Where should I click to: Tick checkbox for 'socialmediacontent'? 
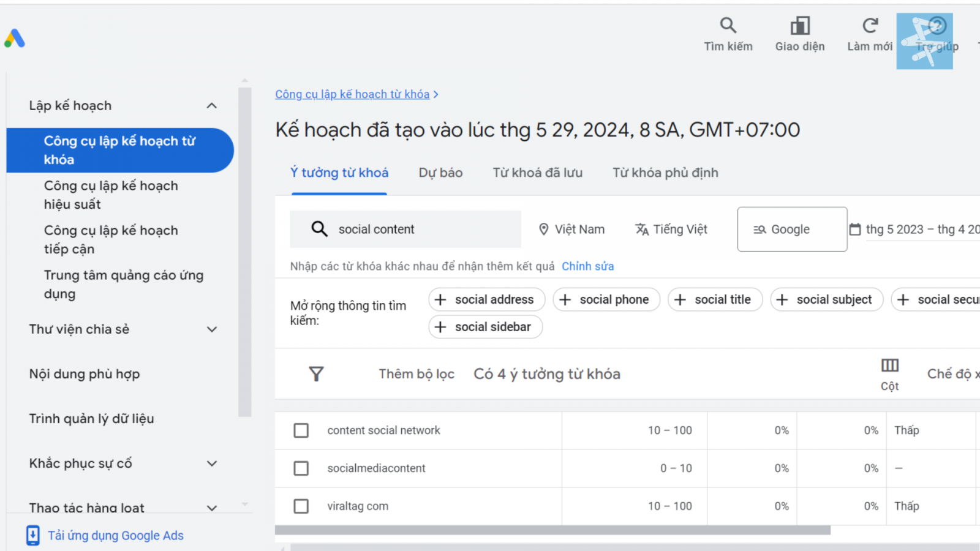point(301,468)
